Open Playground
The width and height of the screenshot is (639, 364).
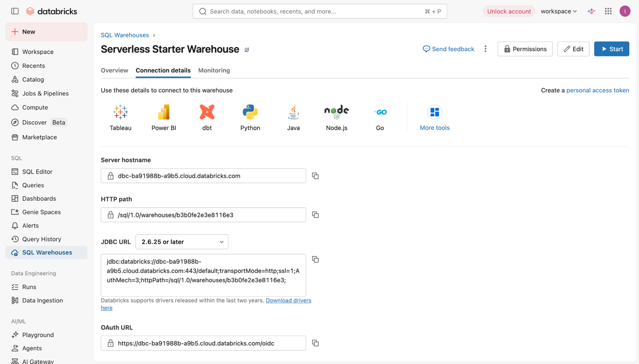pos(46,335)
